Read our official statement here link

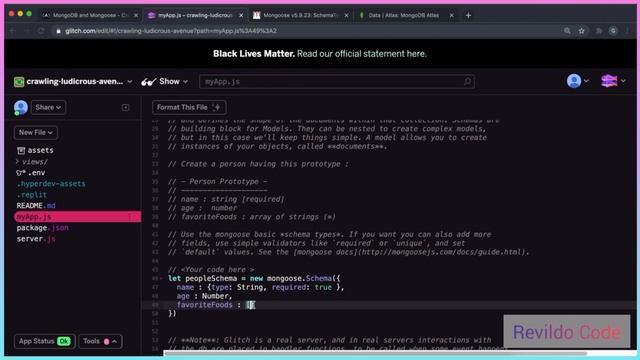pyautogui.click(x=362, y=53)
